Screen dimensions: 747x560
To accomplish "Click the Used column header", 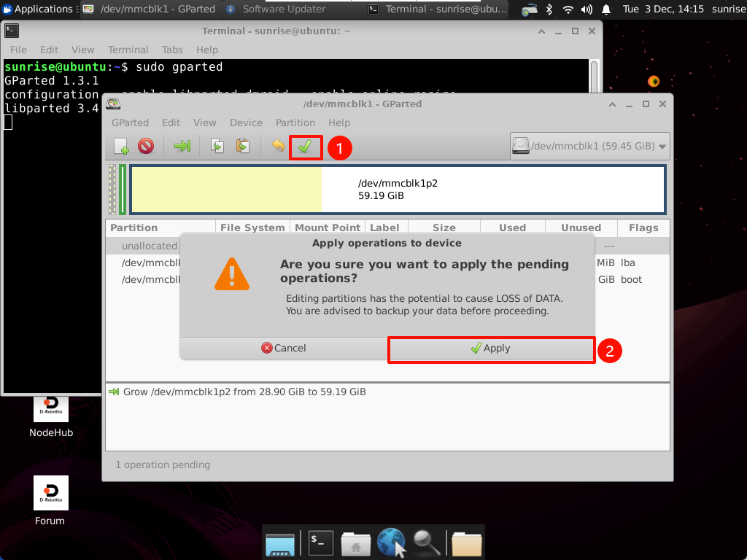I will 513,227.
